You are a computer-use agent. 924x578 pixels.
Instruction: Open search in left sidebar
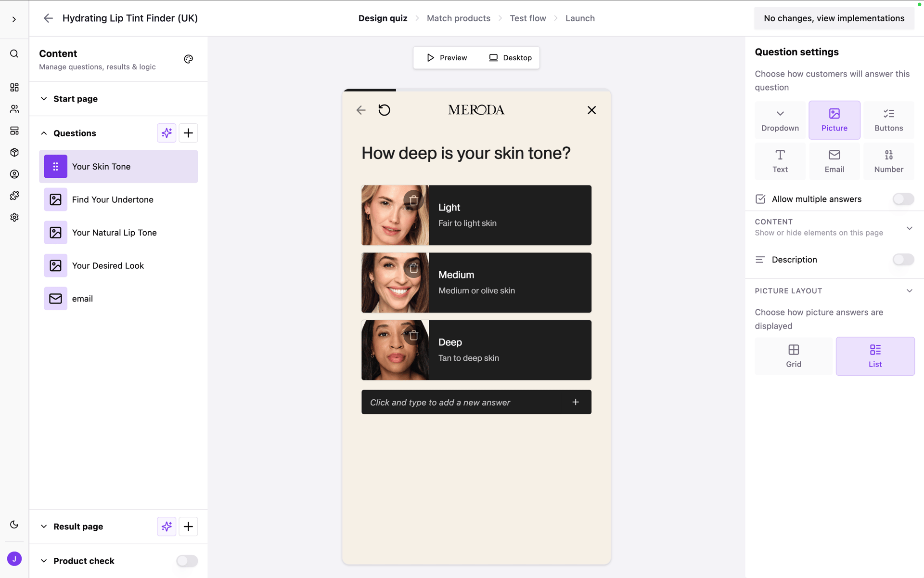click(x=14, y=53)
